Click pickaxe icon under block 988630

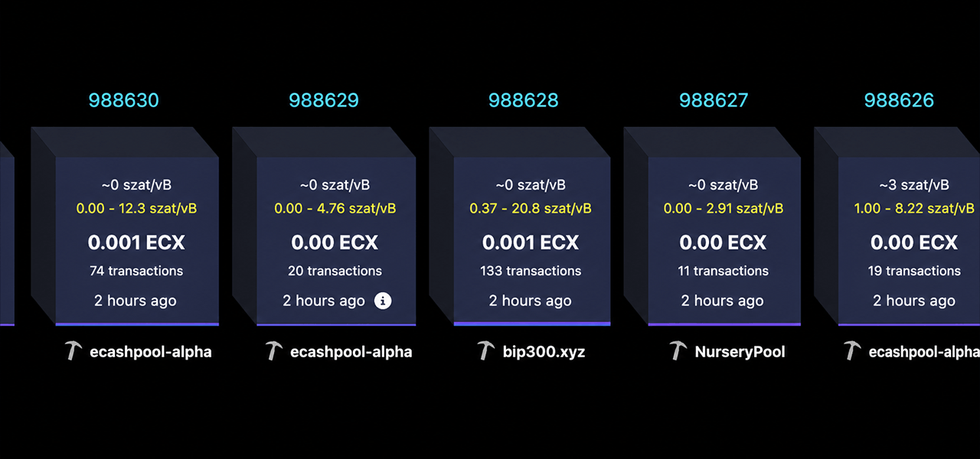[x=73, y=351]
